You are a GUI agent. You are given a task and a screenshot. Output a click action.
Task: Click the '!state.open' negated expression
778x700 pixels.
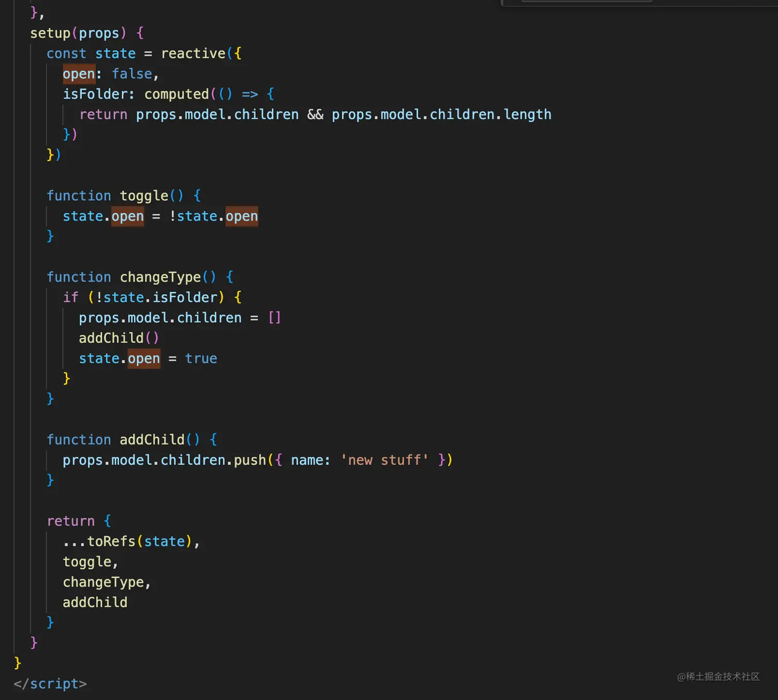coord(214,216)
